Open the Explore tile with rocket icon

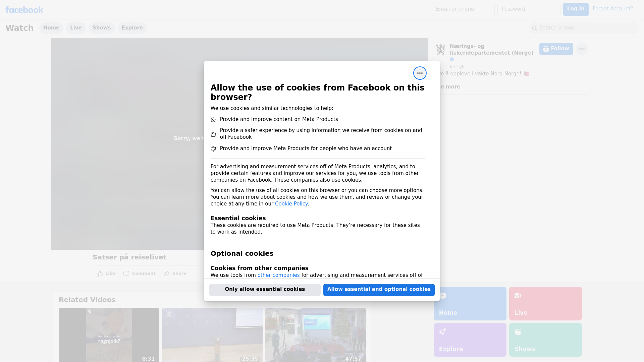coord(470,340)
